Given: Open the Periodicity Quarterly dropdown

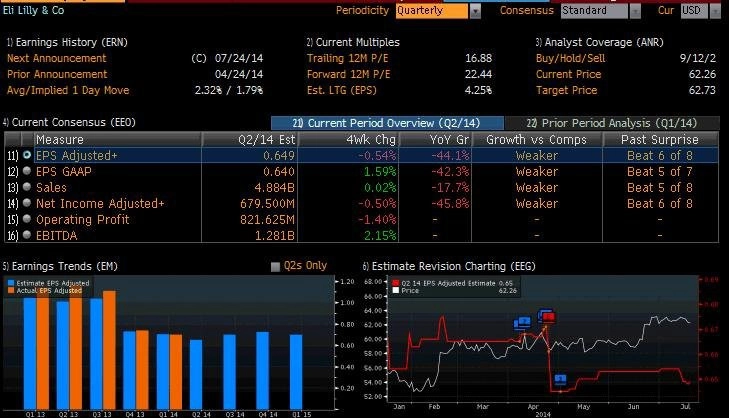Looking at the screenshot, I should [x=432, y=11].
